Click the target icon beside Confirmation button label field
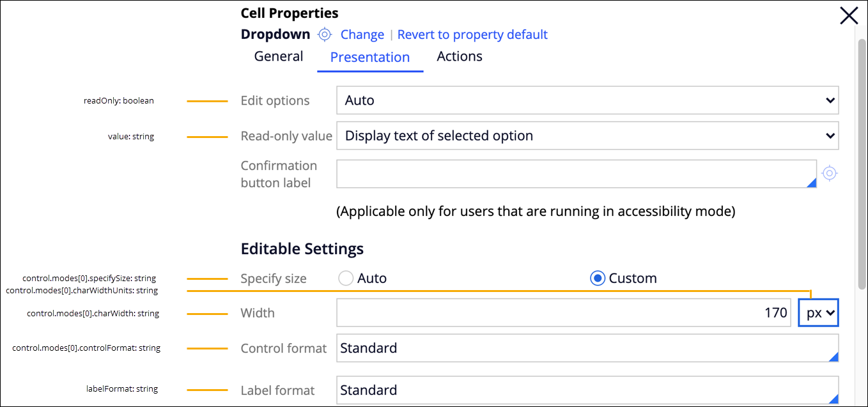Viewport: 868px width, 407px height. [x=829, y=173]
